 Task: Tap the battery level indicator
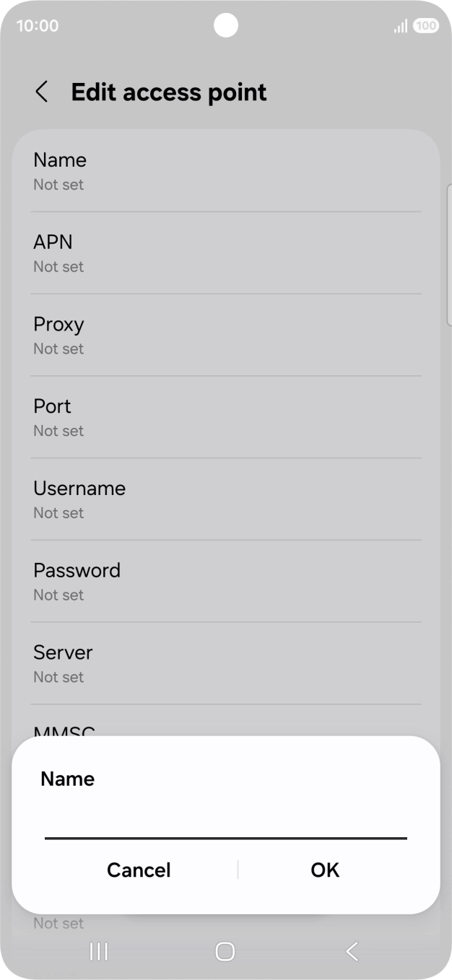pyautogui.click(x=426, y=25)
